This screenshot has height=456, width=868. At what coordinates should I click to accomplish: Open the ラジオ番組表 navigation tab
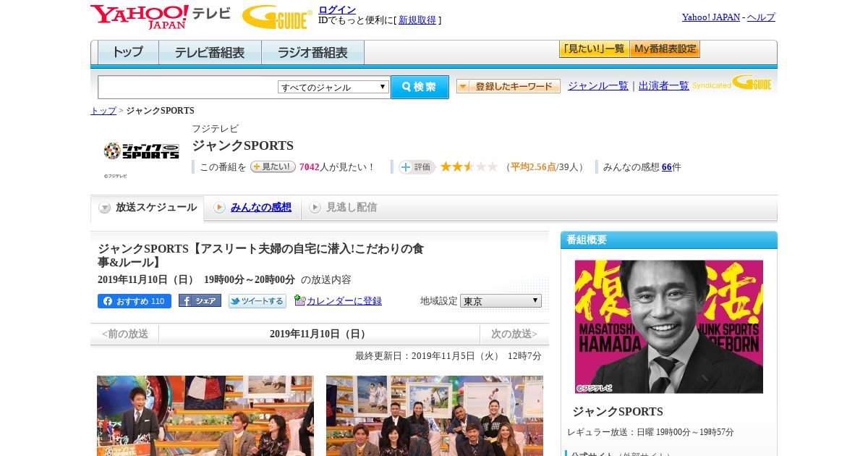[x=312, y=53]
